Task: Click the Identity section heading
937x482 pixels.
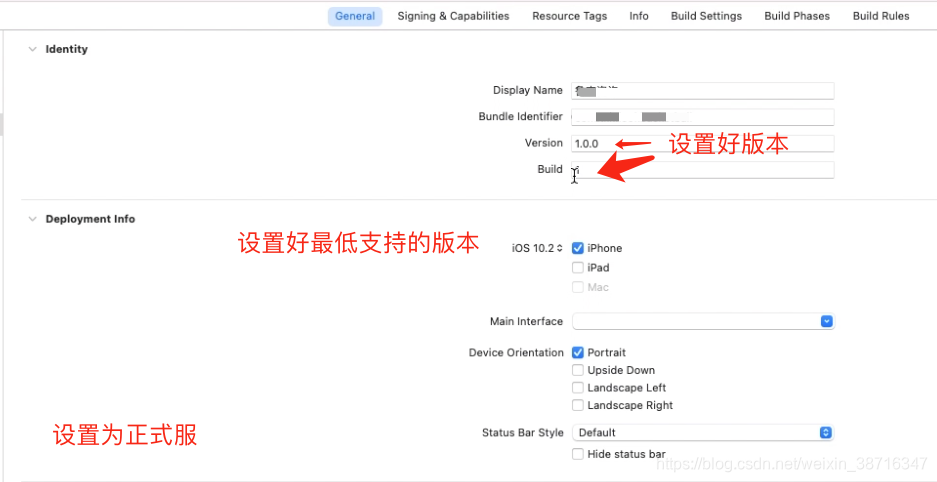Action: click(66, 50)
